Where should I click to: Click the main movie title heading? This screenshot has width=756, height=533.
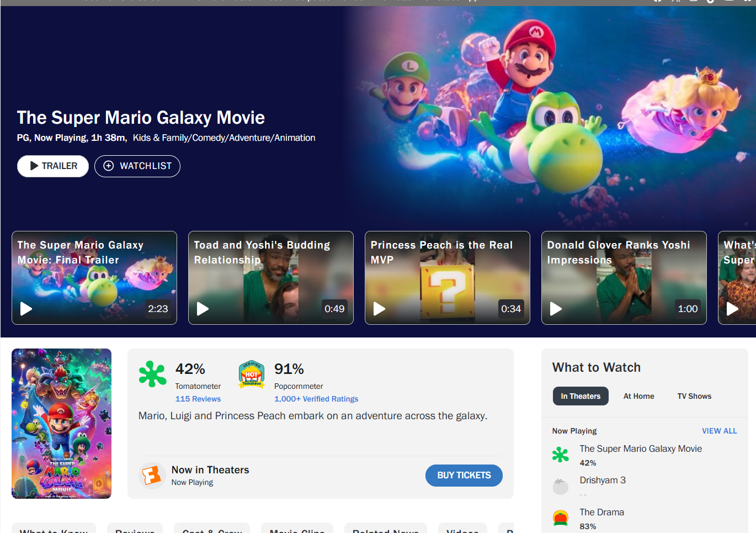141,118
